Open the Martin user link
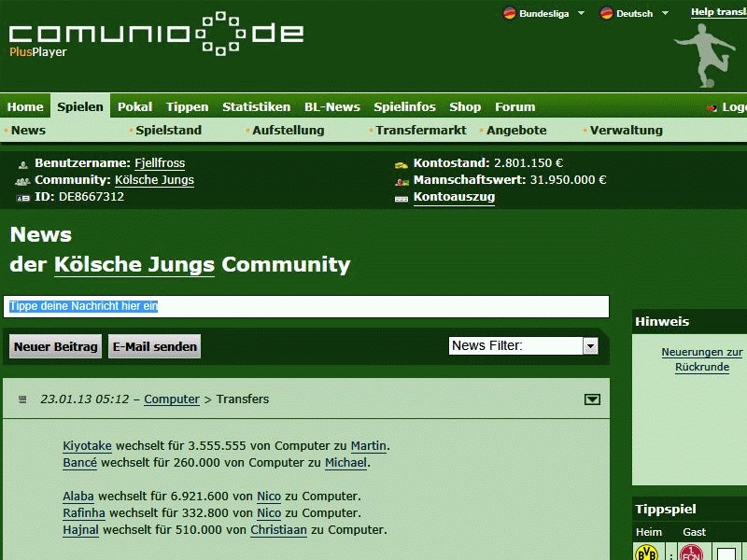Image resolution: width=747 pixels, height=560 pixels. point(368,446)
